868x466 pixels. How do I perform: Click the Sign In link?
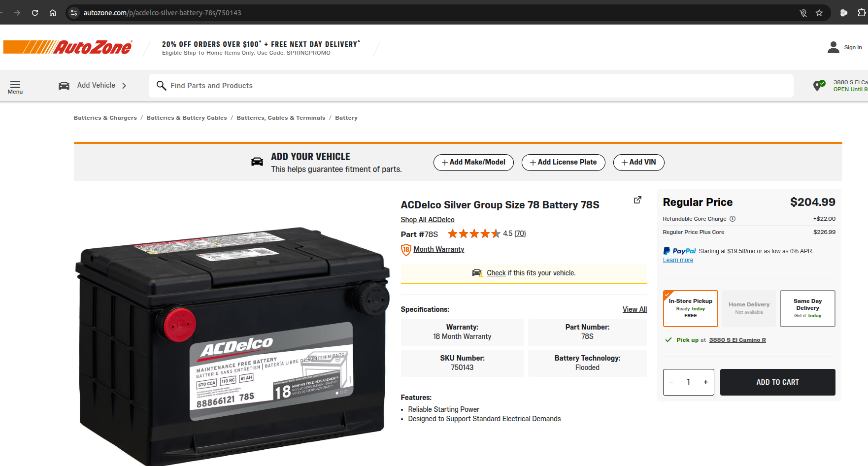(853, 47)
